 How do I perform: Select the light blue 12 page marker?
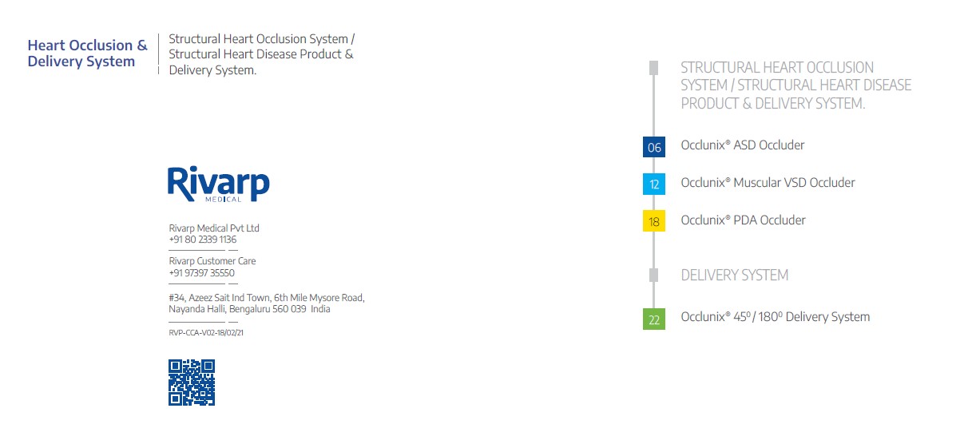[654, 184]
